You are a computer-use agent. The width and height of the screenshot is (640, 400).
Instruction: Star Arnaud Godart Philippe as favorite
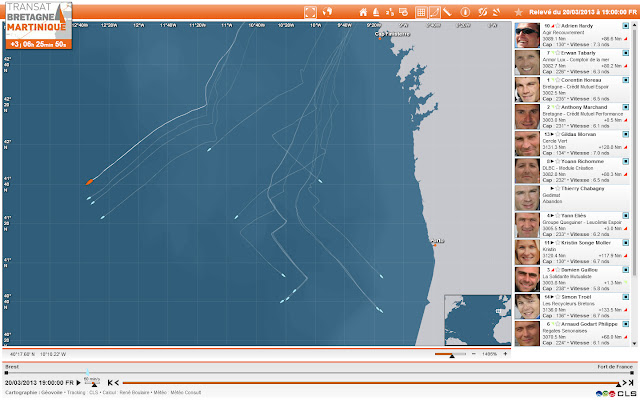click(x=558, y=324)
